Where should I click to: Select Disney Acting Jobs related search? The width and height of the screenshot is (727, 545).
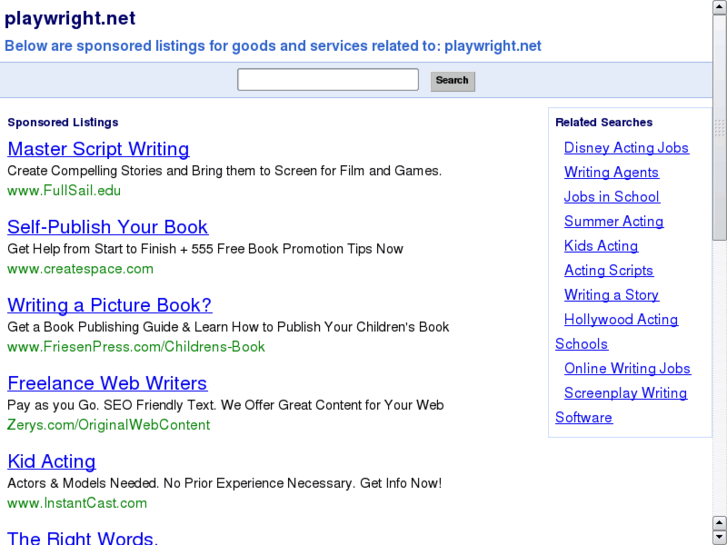626,148
